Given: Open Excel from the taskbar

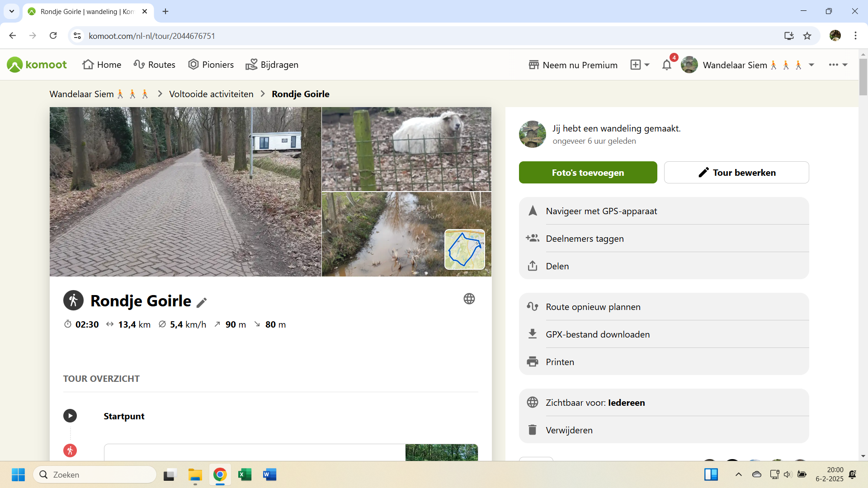Looking at the screenshot, I should (x=245, y=474).
